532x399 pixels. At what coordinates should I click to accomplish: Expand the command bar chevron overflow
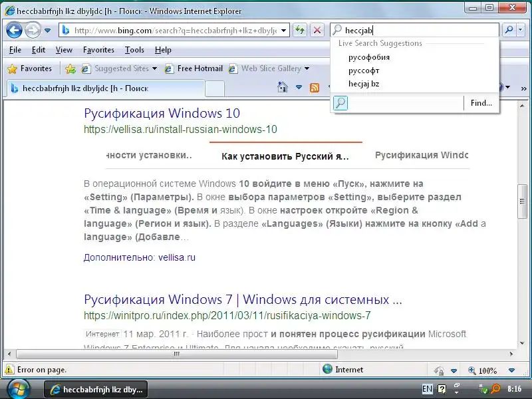pyautogui.click(x=523, y=88)
